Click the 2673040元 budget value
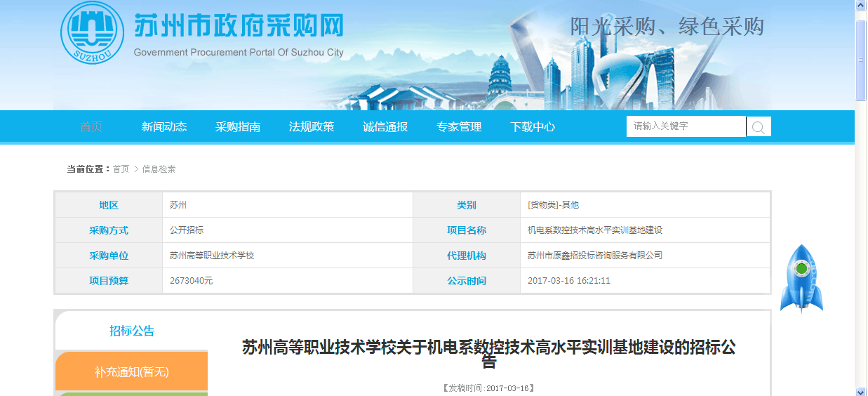The width and height of the screenshot is (868, 396). click(x=191, y=281)
